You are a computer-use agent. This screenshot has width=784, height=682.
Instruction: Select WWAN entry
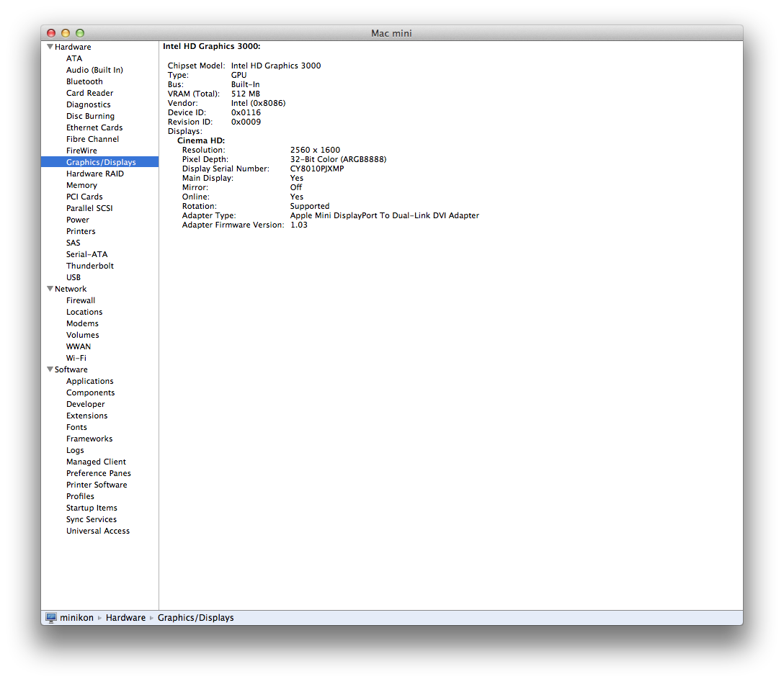tap(79, 346)
